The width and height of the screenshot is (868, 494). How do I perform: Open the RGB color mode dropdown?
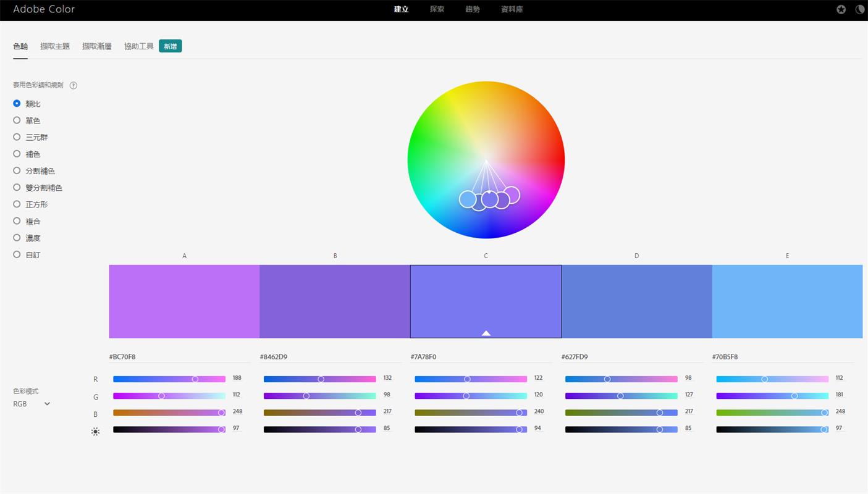coord(32,404)
